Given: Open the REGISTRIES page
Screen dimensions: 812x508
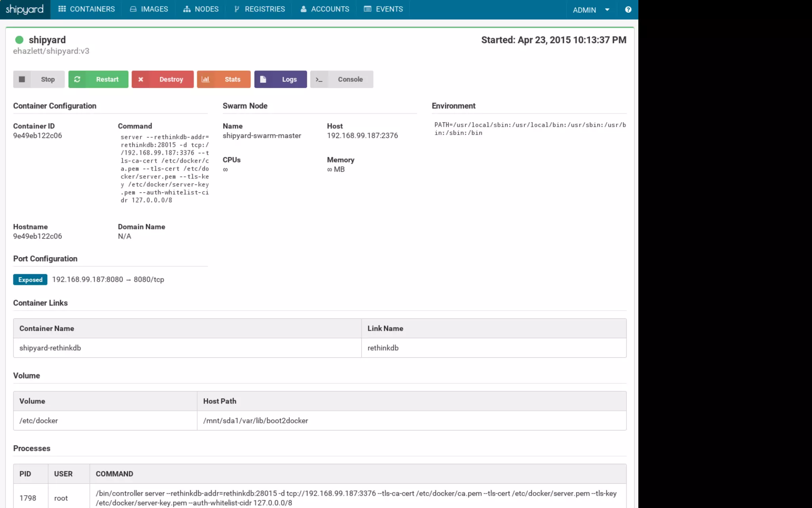Looking at the screenshot, I should [259, 9].
